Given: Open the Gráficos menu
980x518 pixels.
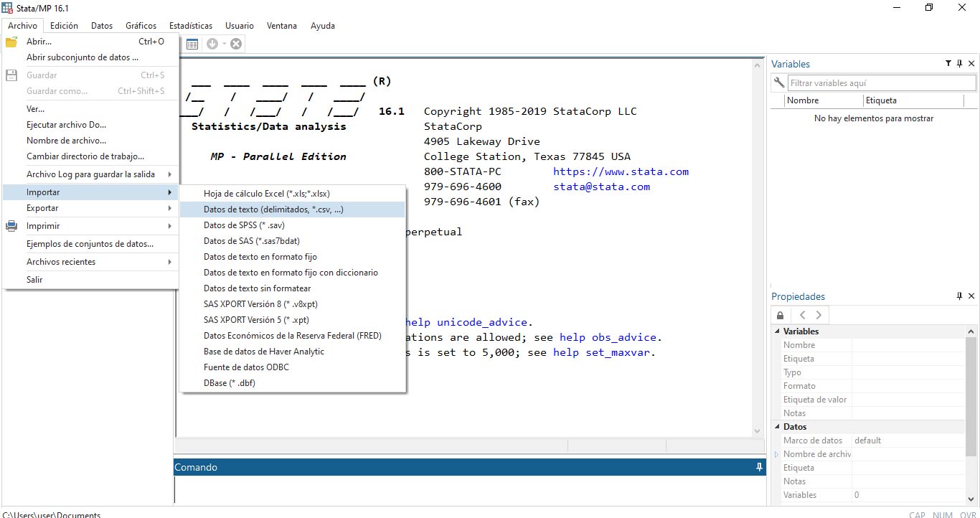Looking at the screenshot, I should pos(141,25).
